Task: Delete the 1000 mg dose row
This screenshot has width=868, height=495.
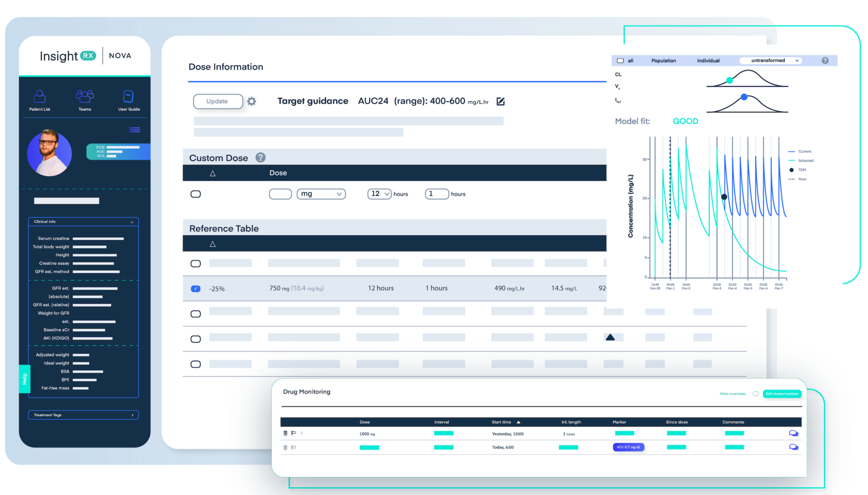Action: (285, 433)
